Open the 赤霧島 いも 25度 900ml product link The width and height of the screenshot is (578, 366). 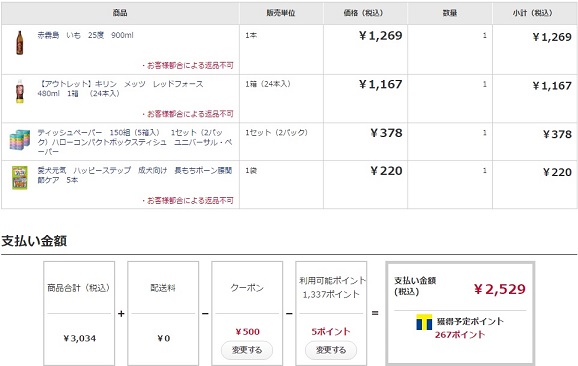point(86,35)
